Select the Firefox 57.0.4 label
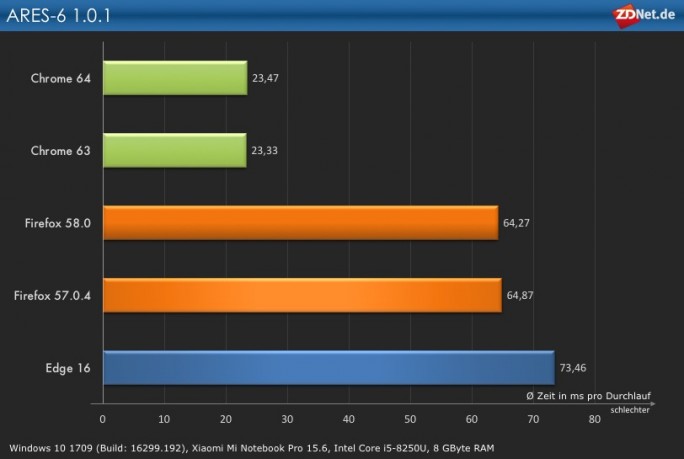 52,295
